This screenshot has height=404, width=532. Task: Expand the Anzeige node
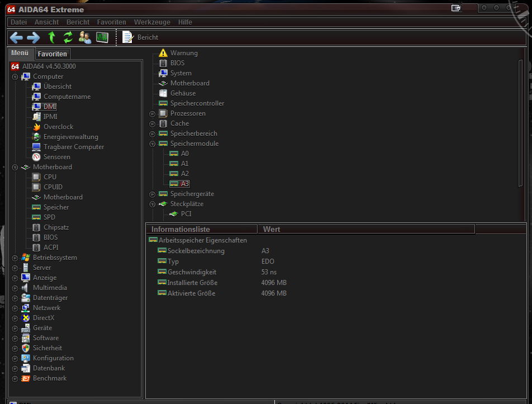click(15, 278)
